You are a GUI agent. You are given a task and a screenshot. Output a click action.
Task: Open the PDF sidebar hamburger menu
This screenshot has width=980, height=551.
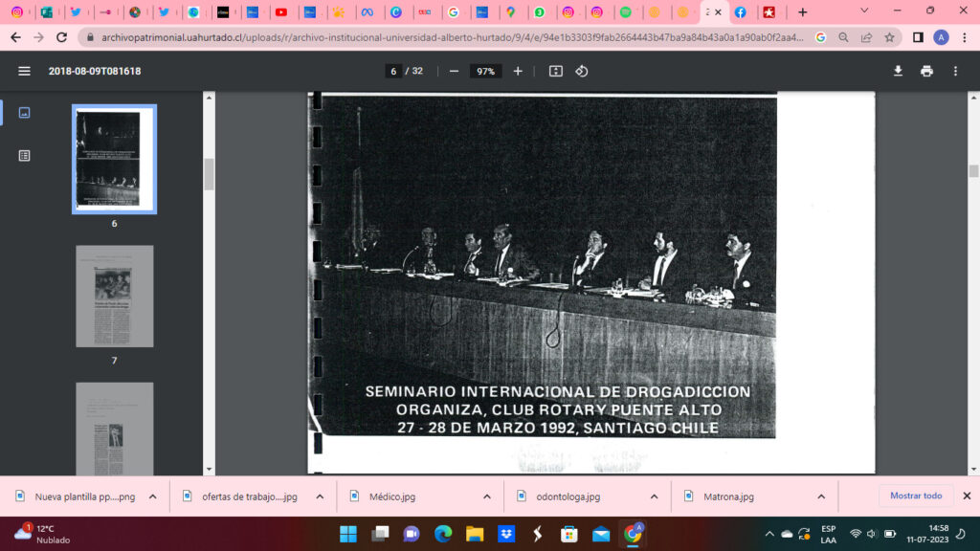24,71
